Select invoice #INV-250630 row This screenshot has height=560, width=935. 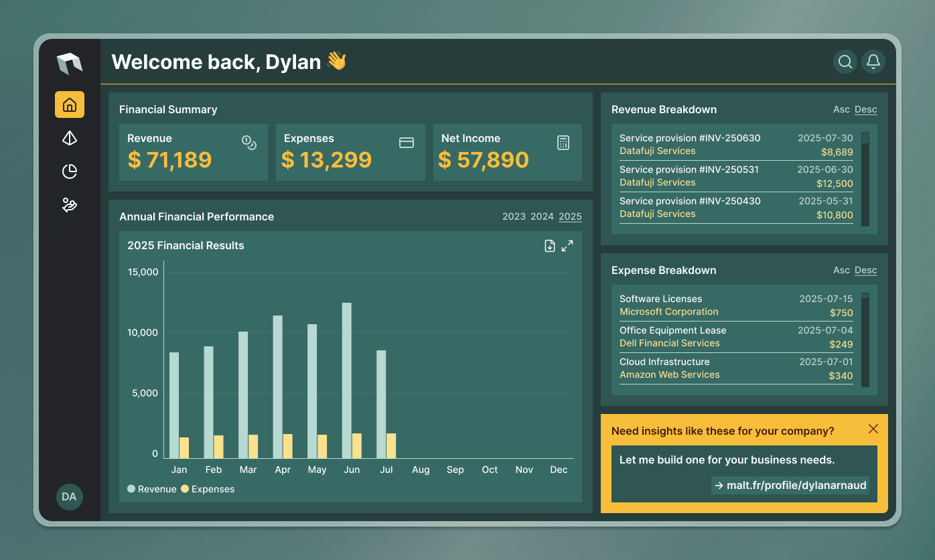736,145
